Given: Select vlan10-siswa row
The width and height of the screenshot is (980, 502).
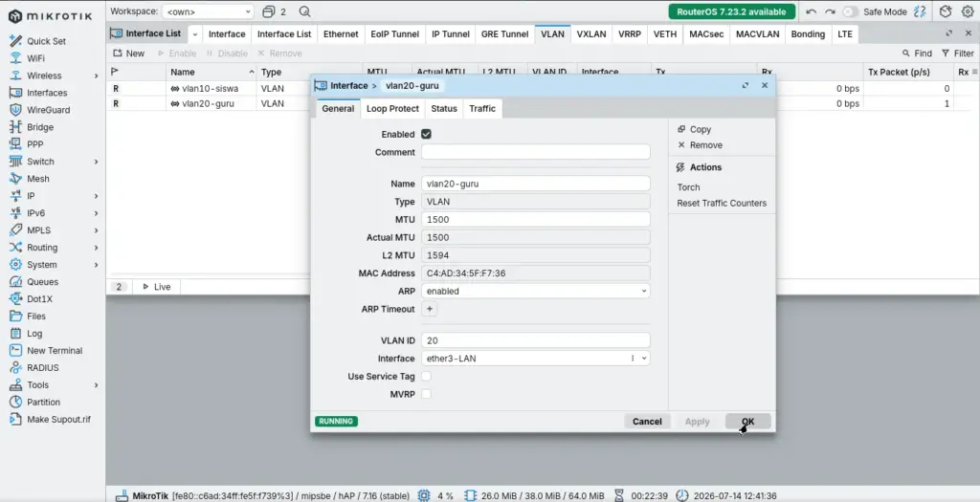Looking at the screenshot, I should (210, 89).
